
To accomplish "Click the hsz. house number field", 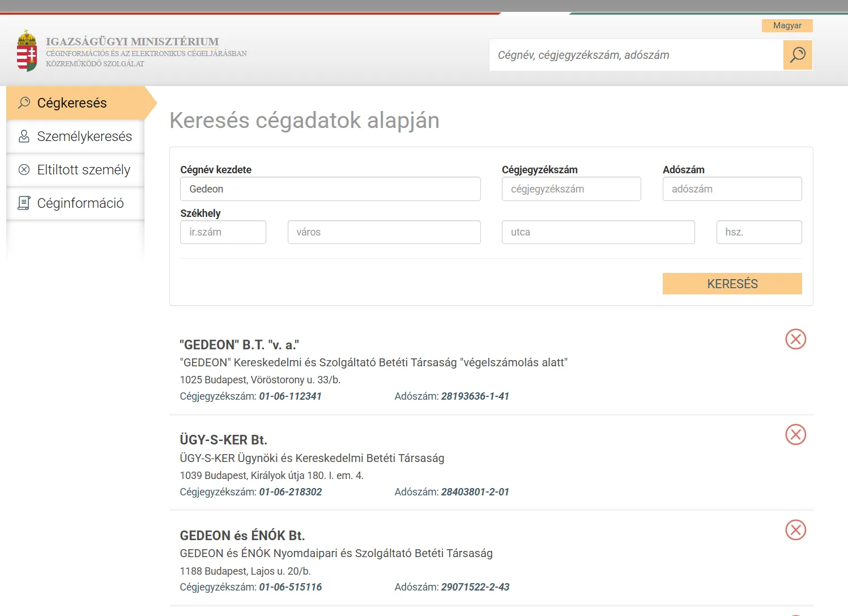I will [x=759, y=232].
